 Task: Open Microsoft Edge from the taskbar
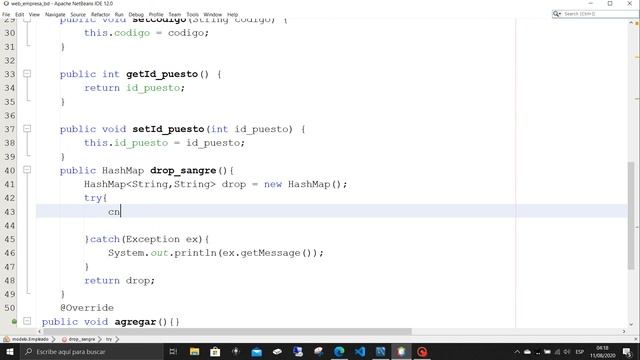coord(339,351)
